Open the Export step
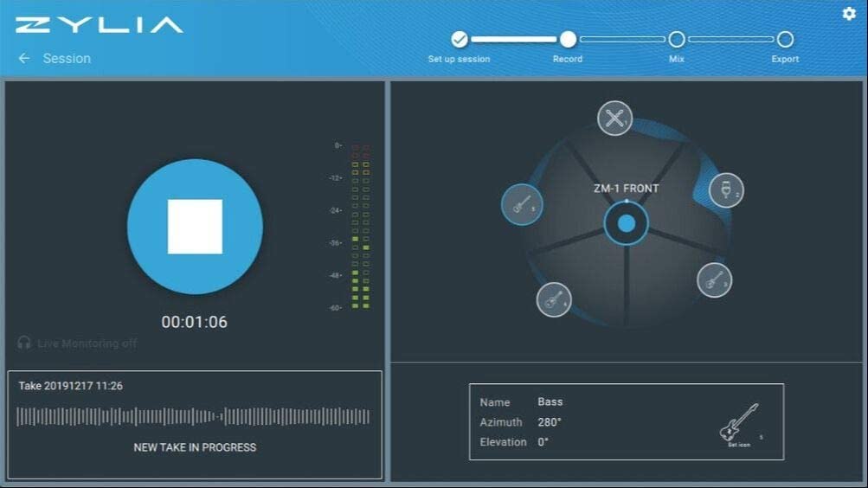 pos(785,39)
